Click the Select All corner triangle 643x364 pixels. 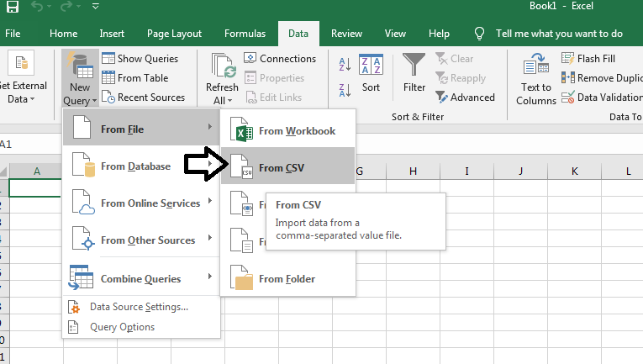(4, 171)
